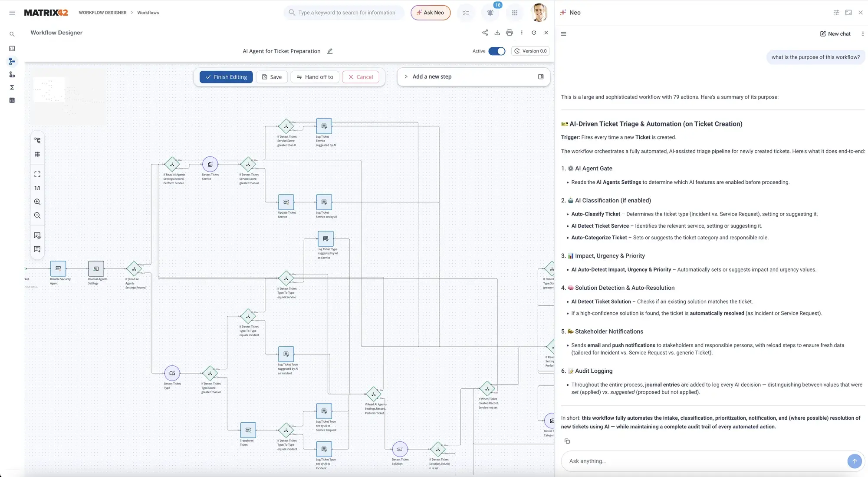Open the Hand off to options
Image resolution: width=868 pixels, height=477 pixels.
(315, 77)
